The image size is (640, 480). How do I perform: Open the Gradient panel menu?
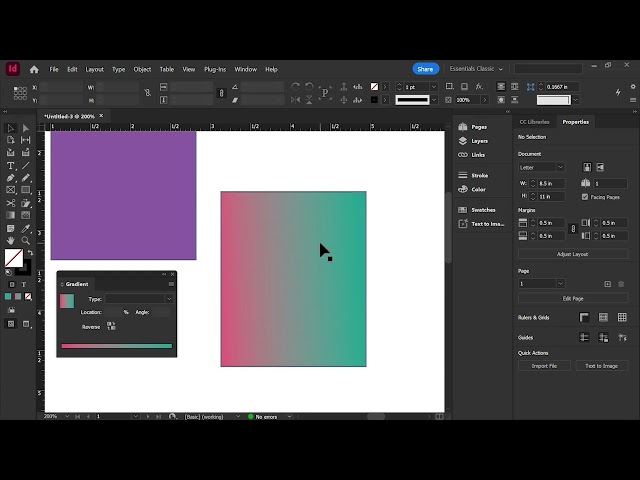point(171,284)
